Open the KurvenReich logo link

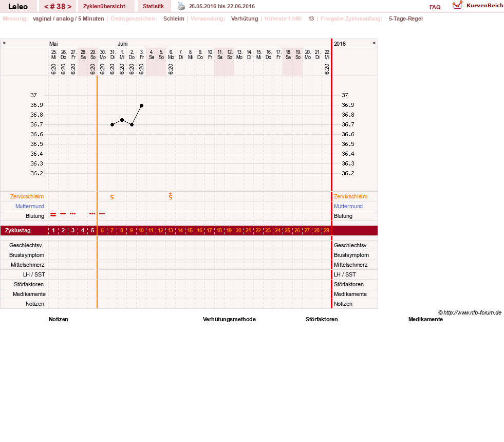coord(478,5)
